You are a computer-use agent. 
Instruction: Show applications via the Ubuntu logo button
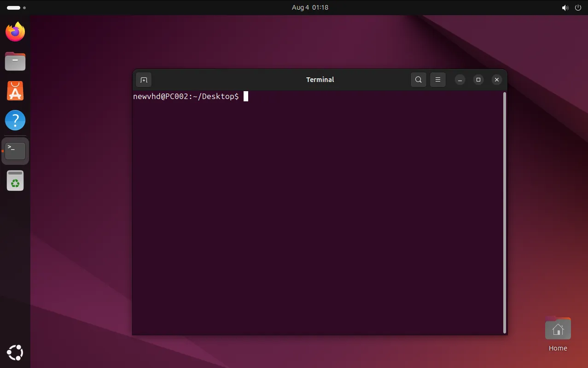pyautogui.click(x=15, y=353)
